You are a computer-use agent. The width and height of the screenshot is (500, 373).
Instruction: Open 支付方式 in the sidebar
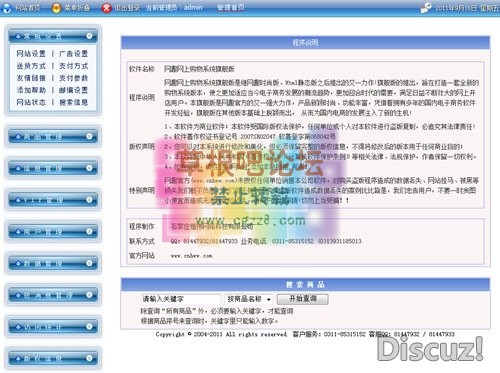point(73,66)
